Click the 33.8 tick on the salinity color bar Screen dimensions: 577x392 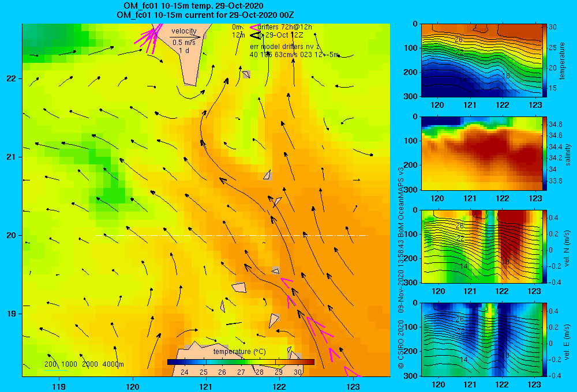pos(555,181)
